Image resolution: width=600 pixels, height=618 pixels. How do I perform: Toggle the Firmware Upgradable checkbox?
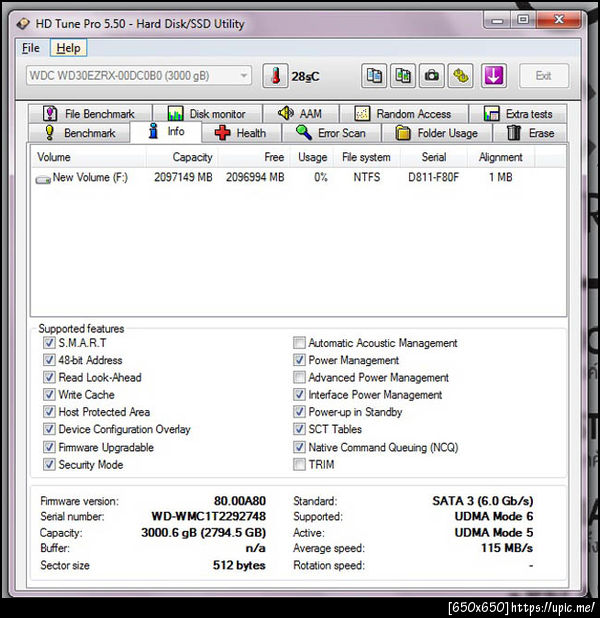tap(49, 447)
